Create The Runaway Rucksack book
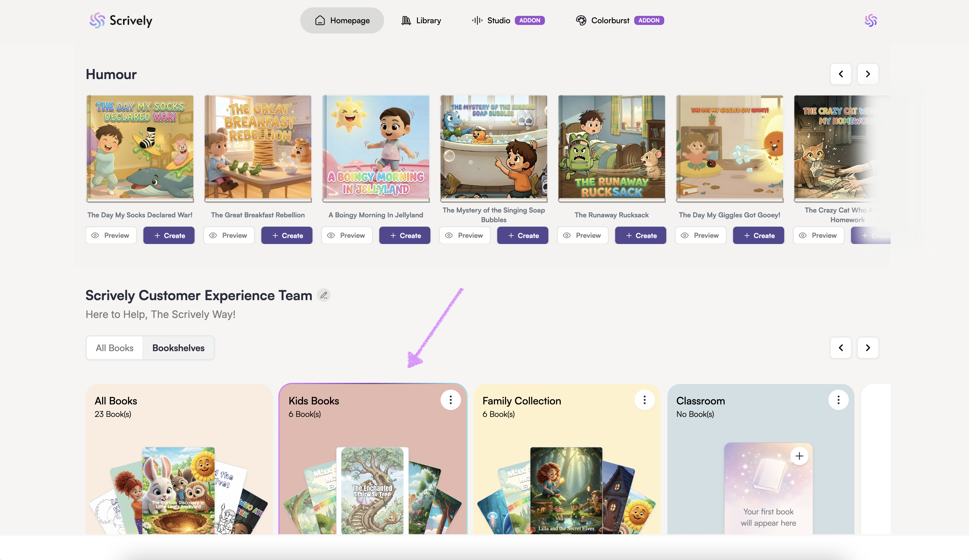The image size is (969, 560). (x=640, y=235)
